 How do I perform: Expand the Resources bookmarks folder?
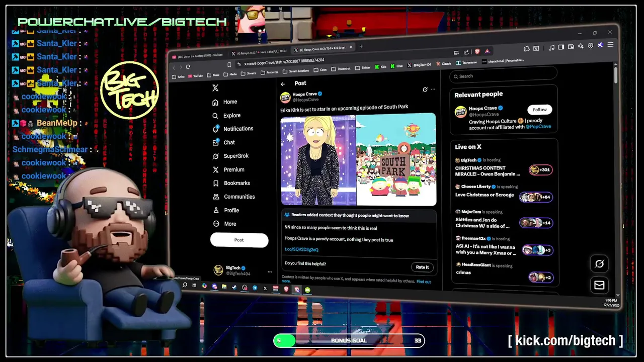tap(269, 72)
